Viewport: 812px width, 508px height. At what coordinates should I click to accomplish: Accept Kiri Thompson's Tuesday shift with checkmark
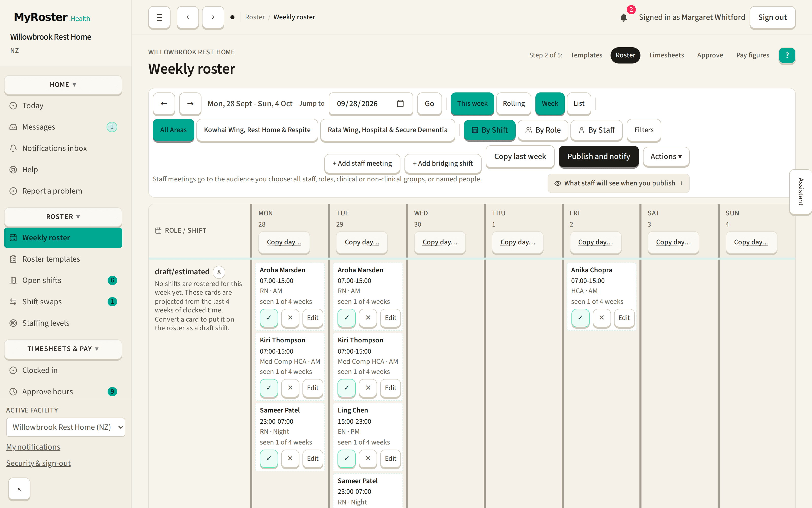pos(347,388)
